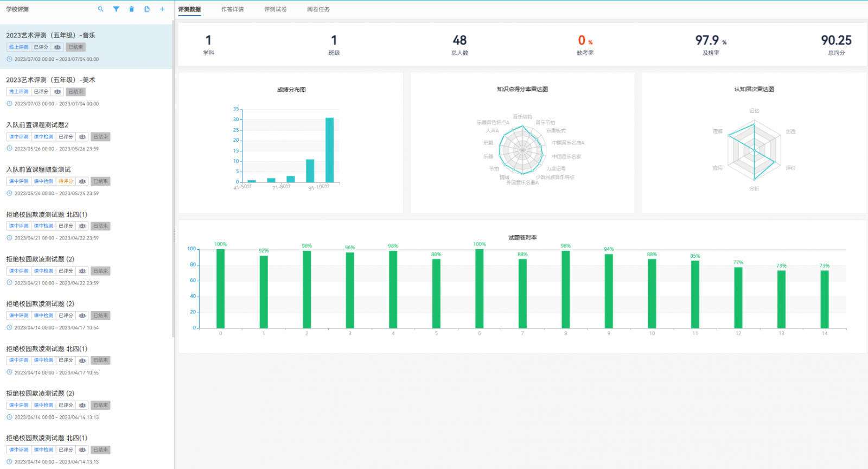868x469 pixels.
Task: Select the 评测数据 tab
Action: tap(189, 9)
